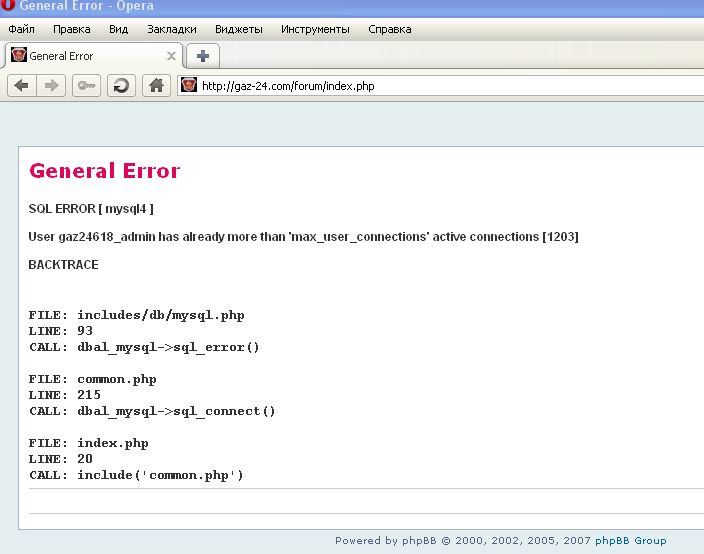Close the General Error tab

[171, 56]
